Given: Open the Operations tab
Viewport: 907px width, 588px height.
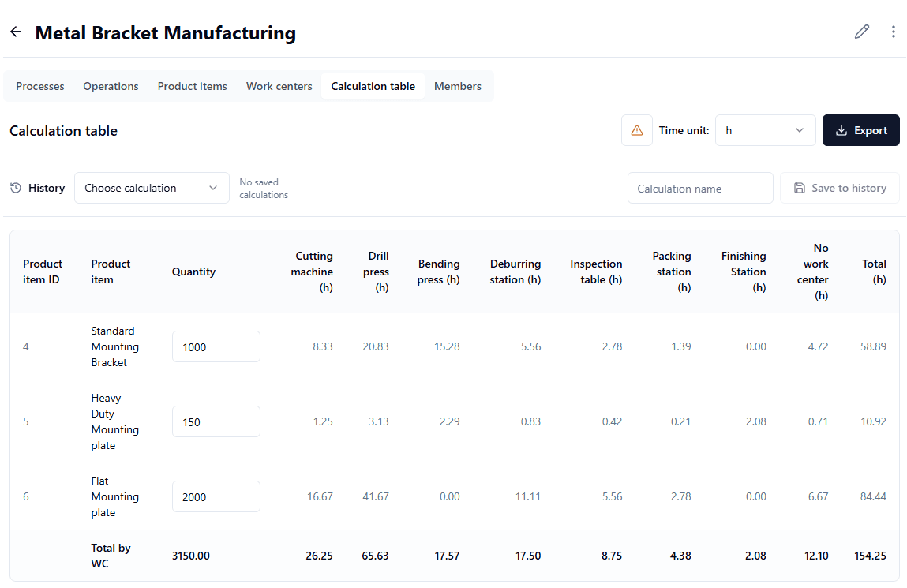Looking at the screenshot, I should 111,86.
